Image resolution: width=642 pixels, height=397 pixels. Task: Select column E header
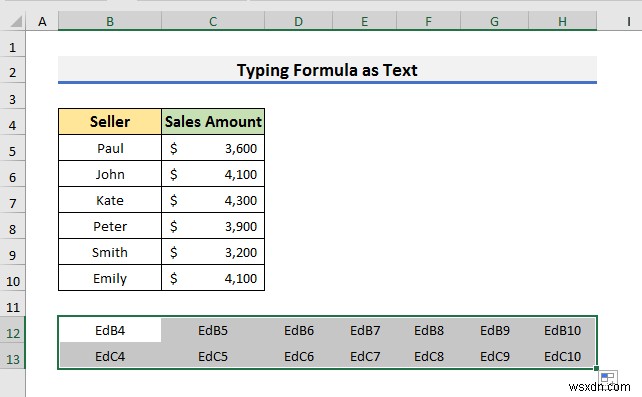(x=364, y=21)
